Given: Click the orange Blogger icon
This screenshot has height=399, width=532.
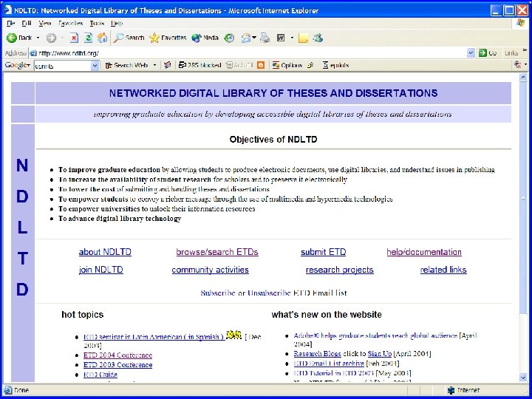Looking at the screenshot, I should pyautogui.click(x=261, y=65).
